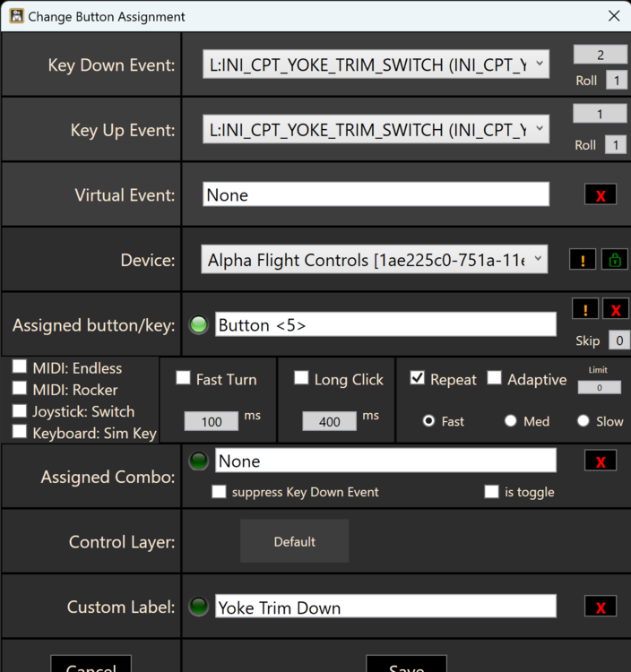Clear the Virtual Event with red X
Screen dimensions: 631x672
(x=600, y=194)
